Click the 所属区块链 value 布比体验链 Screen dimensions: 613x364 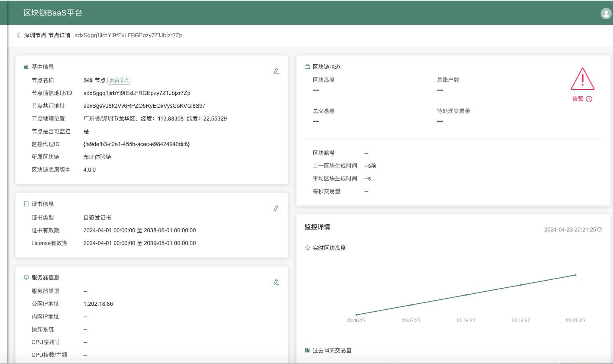[x=97, y=157]
